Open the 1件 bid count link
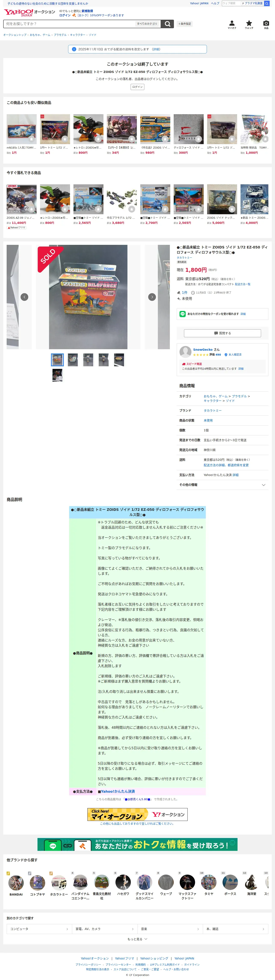The width and height of the screenshot is (275, 980). [185, 293]
